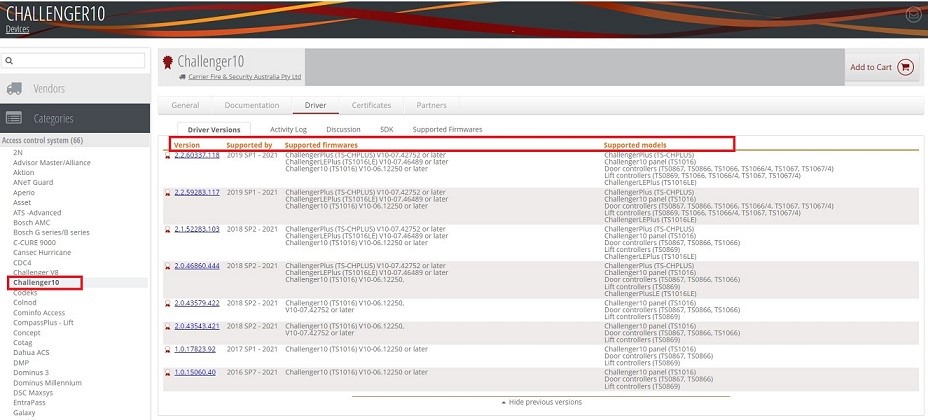Click into the sidebar search field
928x420 pixels.
click(x=73, y=60)
